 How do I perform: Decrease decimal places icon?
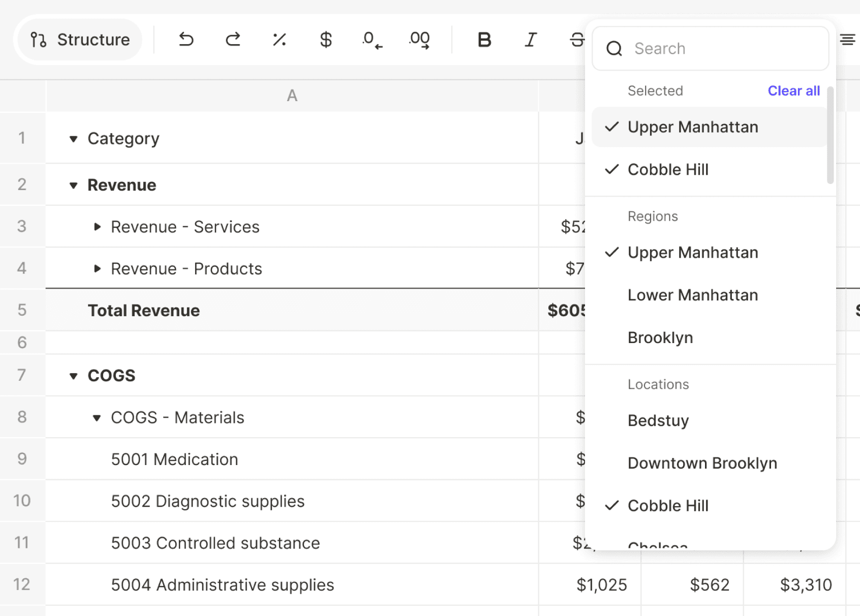[x=373, y=40]
